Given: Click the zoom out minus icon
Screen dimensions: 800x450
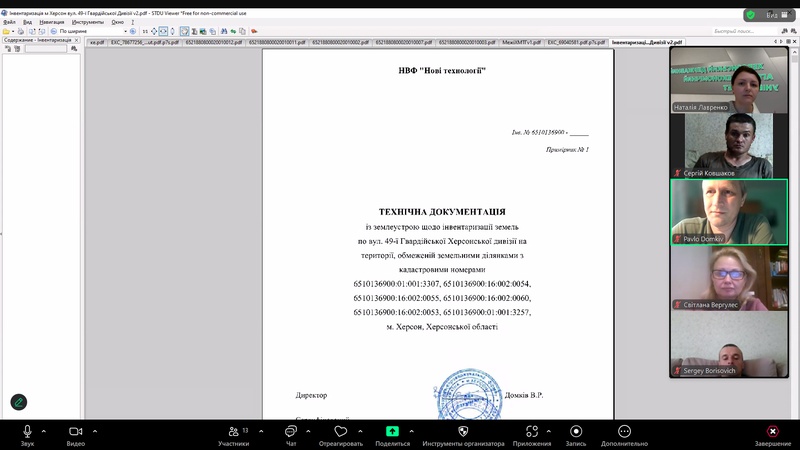Looking at the screenshot, I should tap(54, 31).
